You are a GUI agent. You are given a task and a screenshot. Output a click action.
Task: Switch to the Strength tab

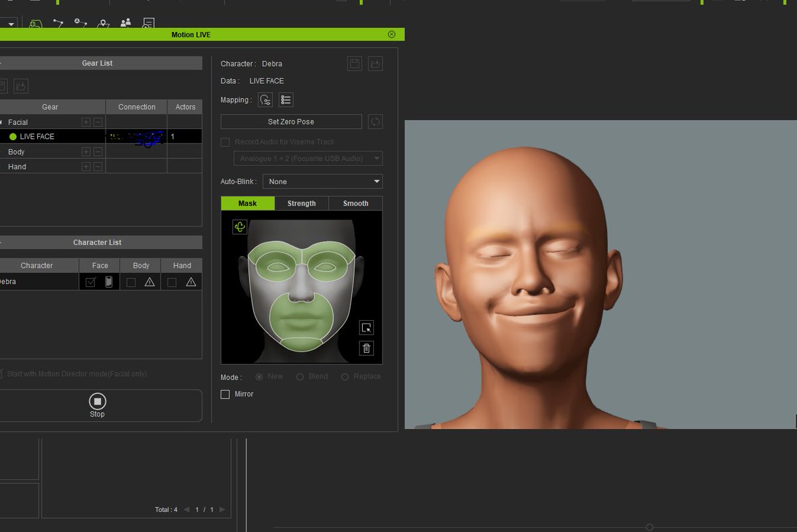302,203
